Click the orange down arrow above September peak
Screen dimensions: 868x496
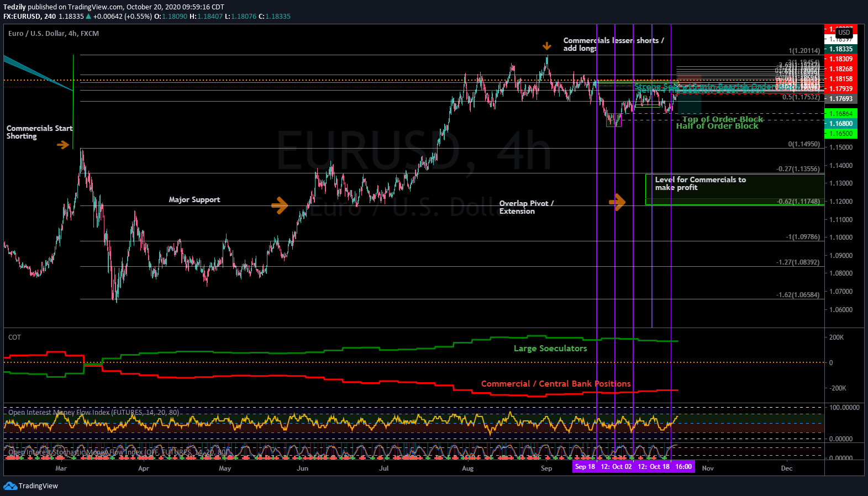pos(547,46)
